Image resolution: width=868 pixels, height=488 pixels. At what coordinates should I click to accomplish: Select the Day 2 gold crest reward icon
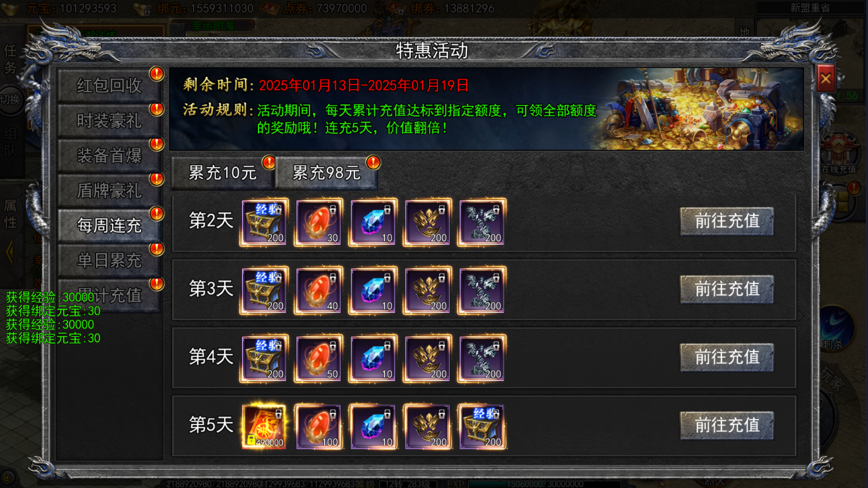(x=428, y=222)
